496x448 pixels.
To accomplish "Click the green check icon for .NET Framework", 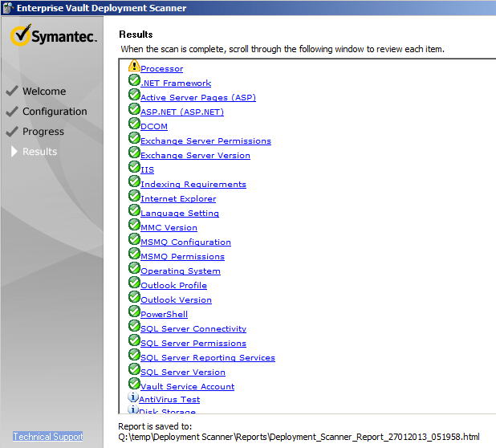I will point(134,80).
